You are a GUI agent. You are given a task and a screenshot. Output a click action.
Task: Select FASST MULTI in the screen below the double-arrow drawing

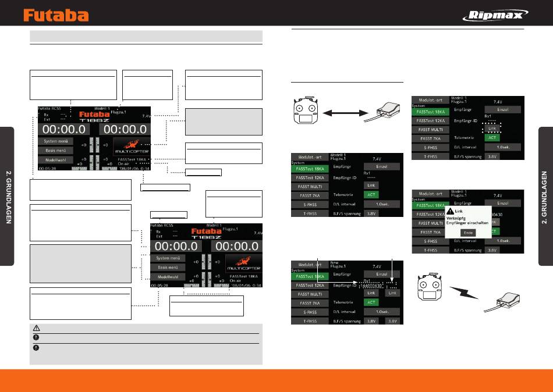[x=310, y=187]
